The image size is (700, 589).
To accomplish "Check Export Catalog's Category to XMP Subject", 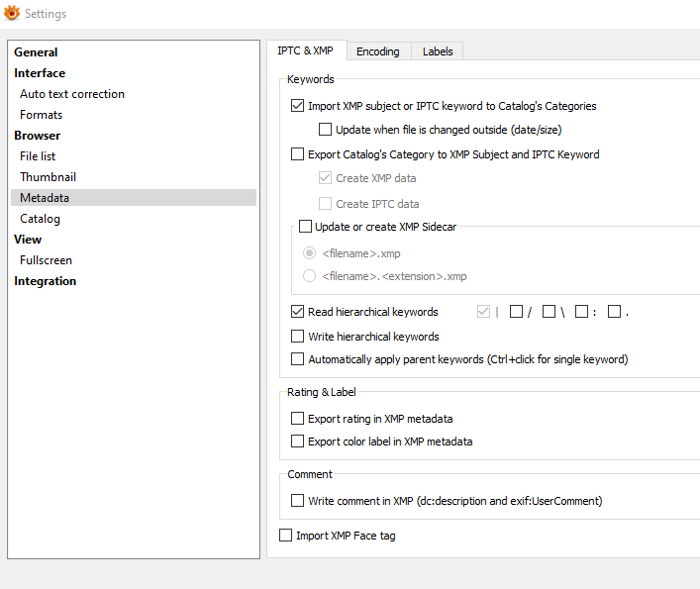I will [x=298, y=154].
